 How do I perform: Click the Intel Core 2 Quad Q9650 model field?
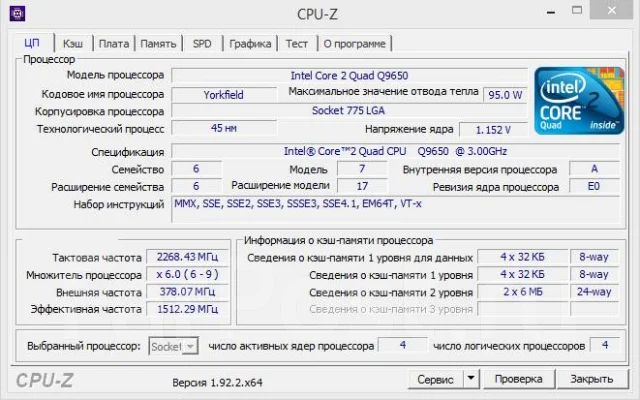[x=349, y=76]
